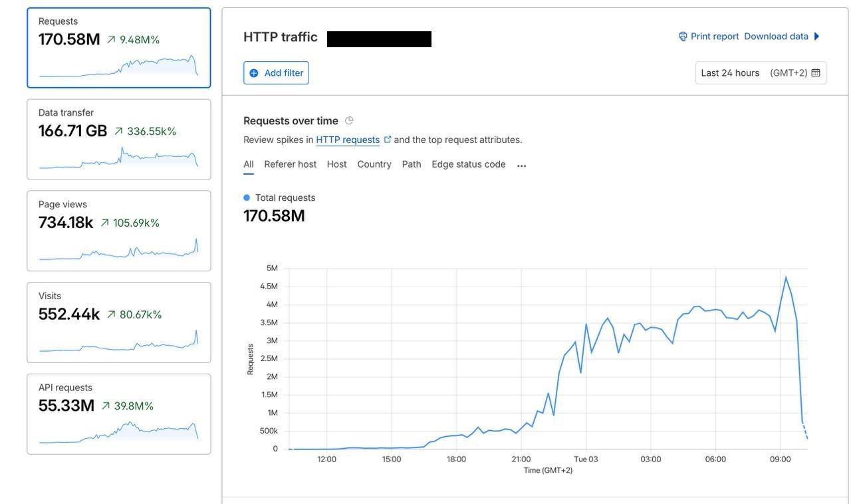This screenshot has width=851, height=504.
Task: Select the Data transfer metric card
Action: [119, 140]
